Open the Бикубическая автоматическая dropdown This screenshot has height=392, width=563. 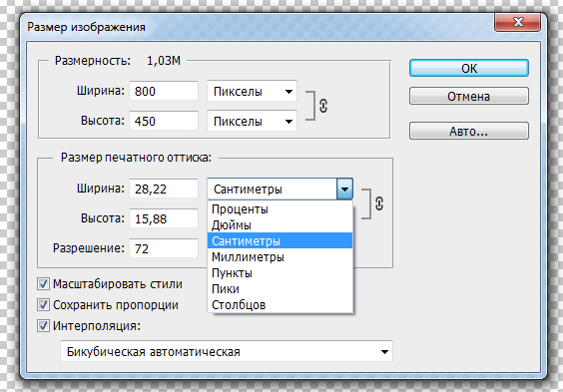227,351
